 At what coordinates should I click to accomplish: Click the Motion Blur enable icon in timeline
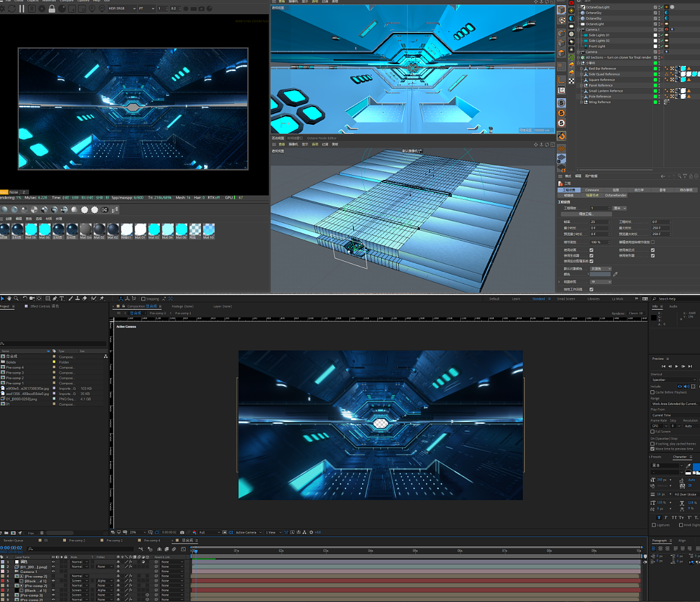tap(174, 549)
